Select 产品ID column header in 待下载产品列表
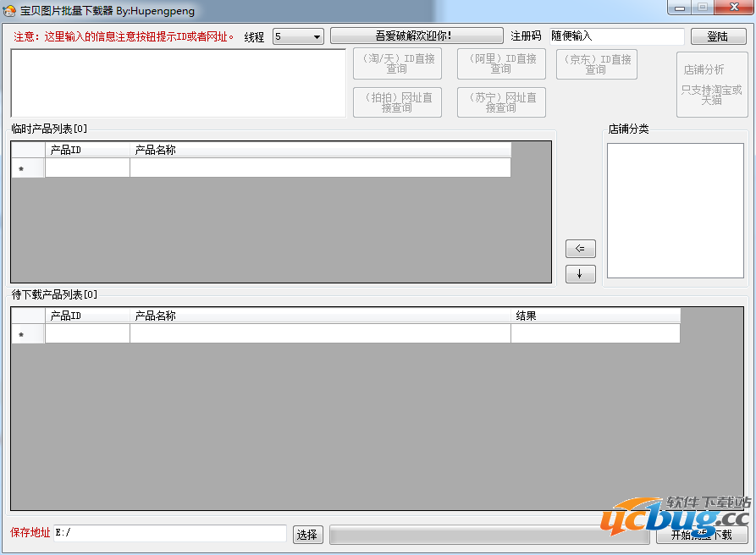This screenshot has height=555, width=756. 87,316
